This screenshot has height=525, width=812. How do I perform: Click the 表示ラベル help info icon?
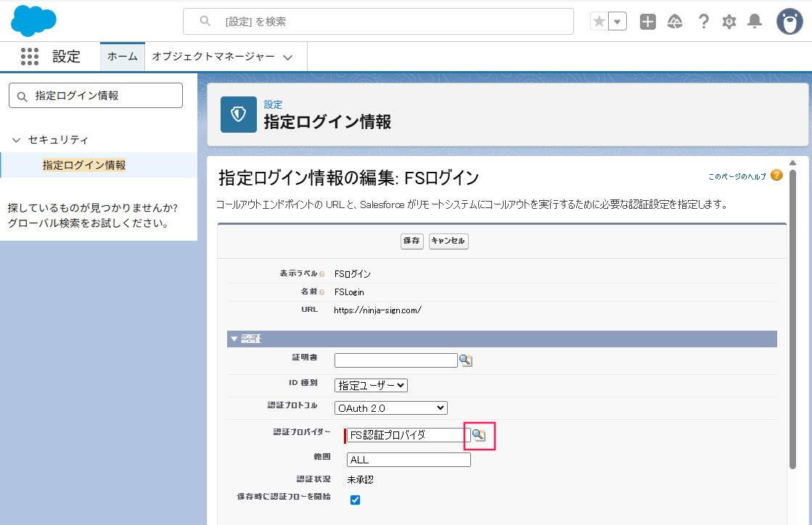coord(322,274)
